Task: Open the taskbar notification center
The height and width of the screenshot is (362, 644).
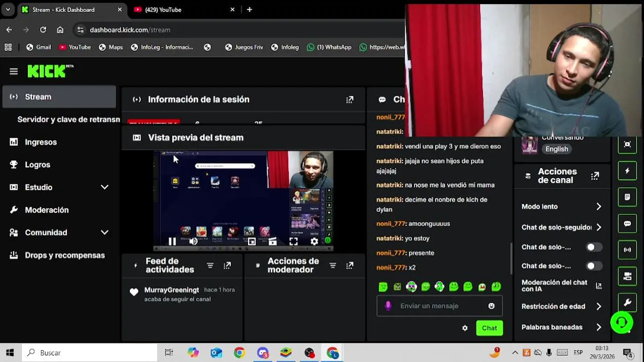Action: coord(628,353)
